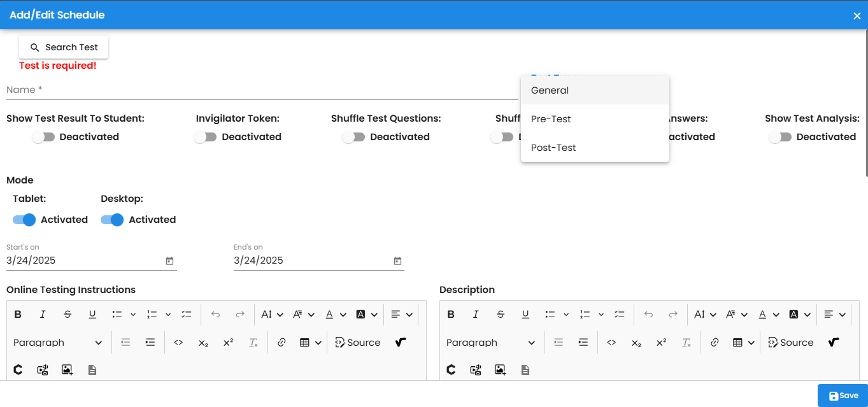Click Italic in Online Testing Instructions editor
Viewport: 868px width, 407px height.
(x=43, y=315)
